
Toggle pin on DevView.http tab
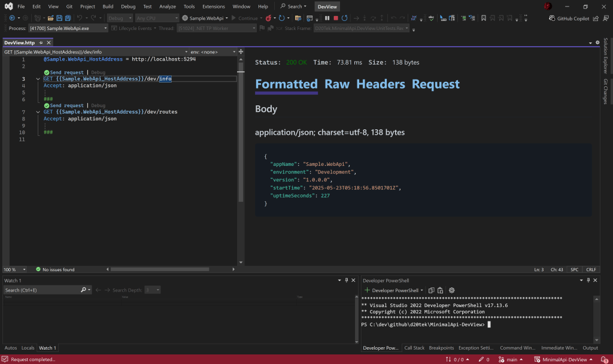click(41, 43)
